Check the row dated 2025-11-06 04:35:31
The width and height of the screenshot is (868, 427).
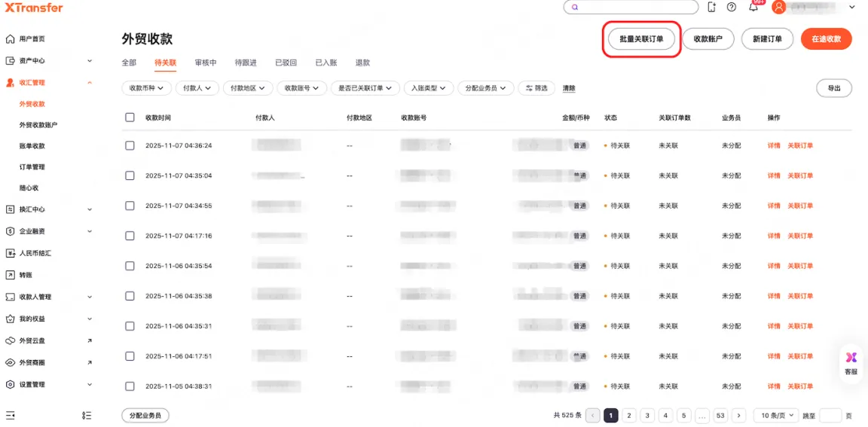[130, 326]
